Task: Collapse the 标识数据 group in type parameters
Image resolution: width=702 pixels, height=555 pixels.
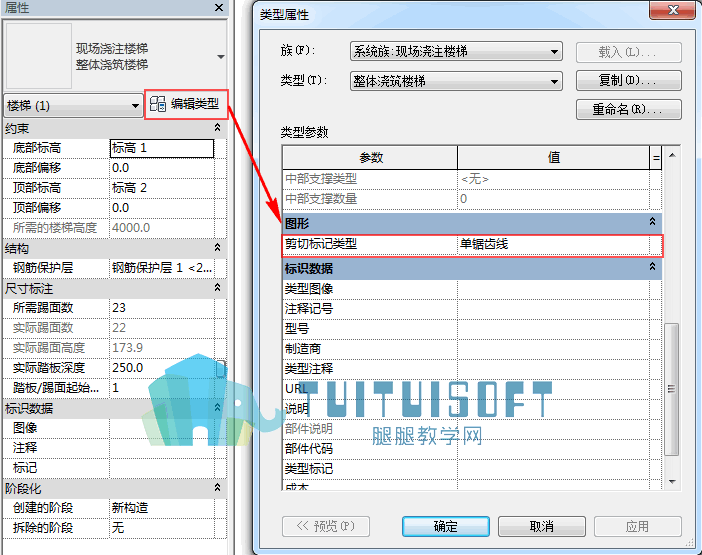Action: pyautogui.click(x=652, y=267)
